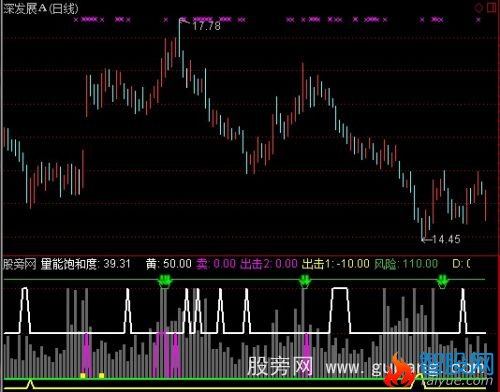The image size is (500, 392).
Task: Select the 卖: 0.00 indicator value
Action: click(216, 264)
